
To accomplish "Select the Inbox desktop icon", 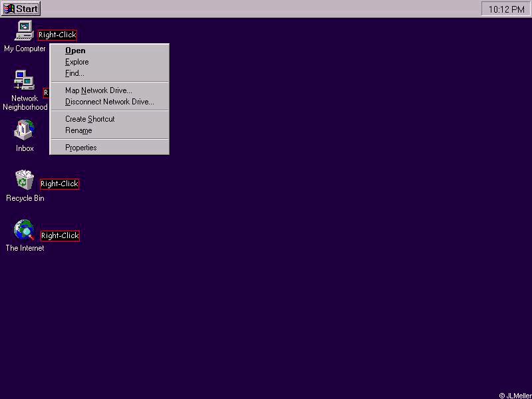I will pyautogui.click(x=24, y=130).
